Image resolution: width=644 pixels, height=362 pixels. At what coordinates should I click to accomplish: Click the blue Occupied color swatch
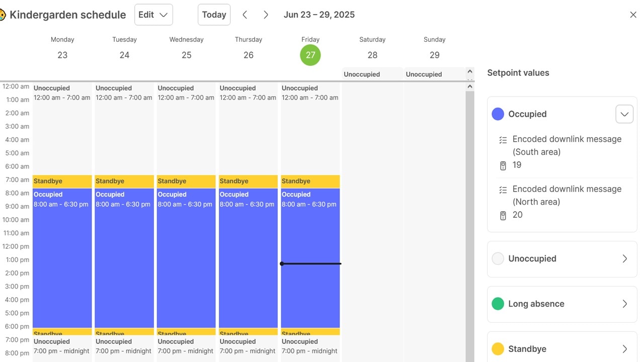pyautogui.click(x=498, y=114)
